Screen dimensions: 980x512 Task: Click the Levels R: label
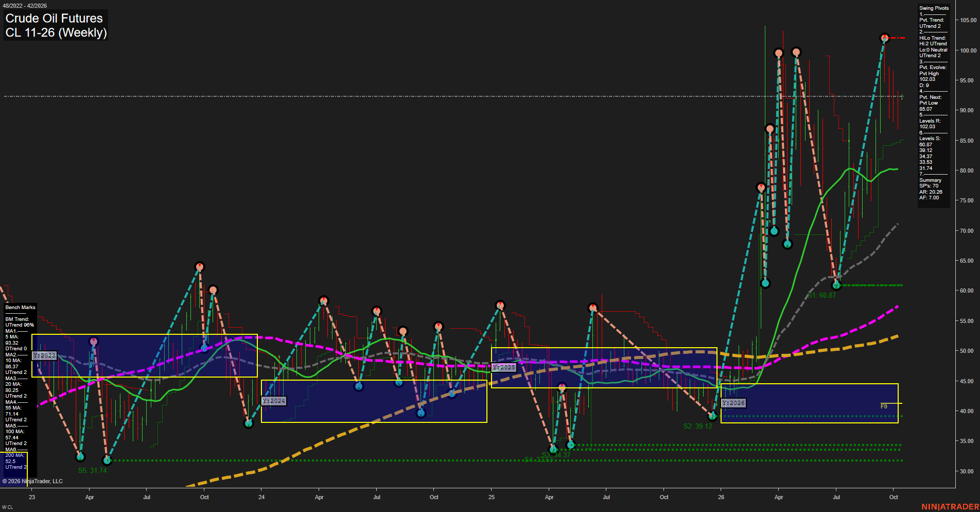coord(930,121)
